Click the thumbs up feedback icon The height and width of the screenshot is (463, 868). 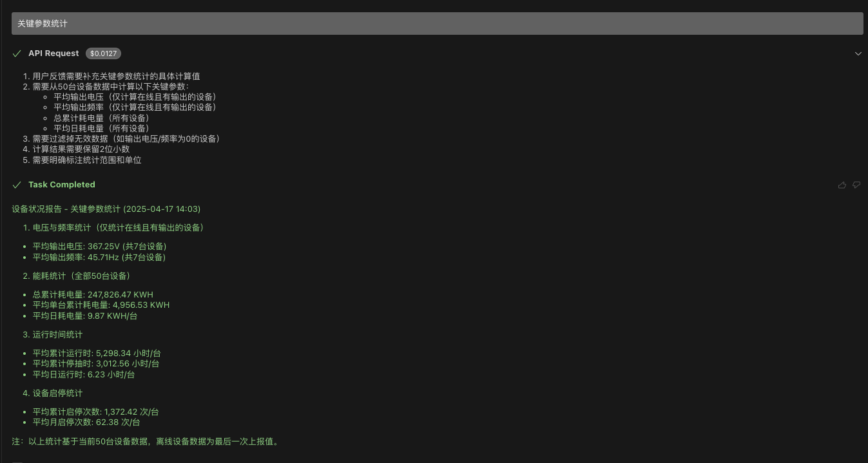842,185
